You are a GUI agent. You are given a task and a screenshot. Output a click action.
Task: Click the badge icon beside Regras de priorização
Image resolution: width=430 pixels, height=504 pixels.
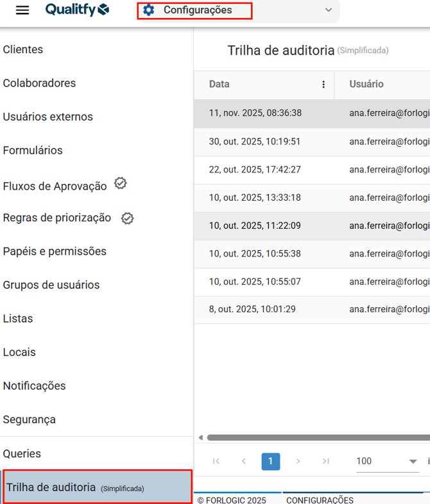[128, 218]
